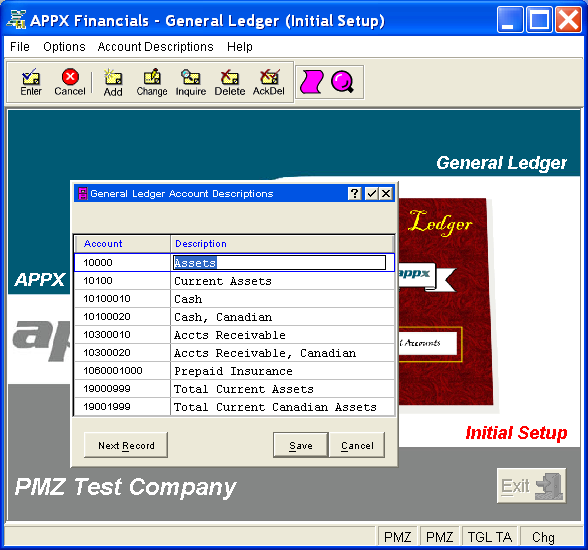
Task: Click the dialog's Cancel button
Action: tap(357, 445)
